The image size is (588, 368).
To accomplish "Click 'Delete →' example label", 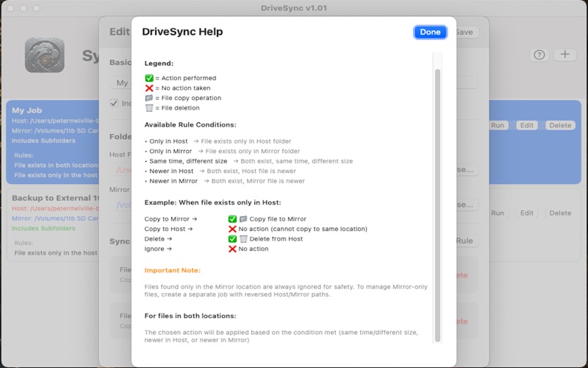I will click(x=158, y=238).
